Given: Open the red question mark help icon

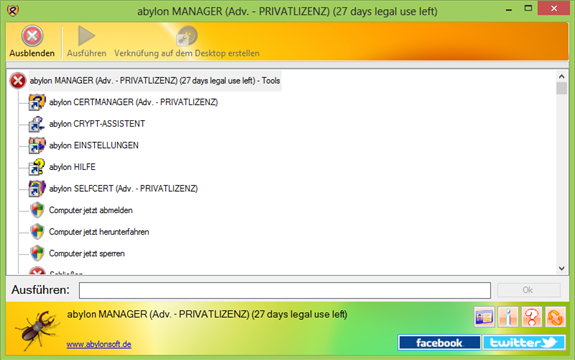Looking at the screenshot, I should 532,317.
